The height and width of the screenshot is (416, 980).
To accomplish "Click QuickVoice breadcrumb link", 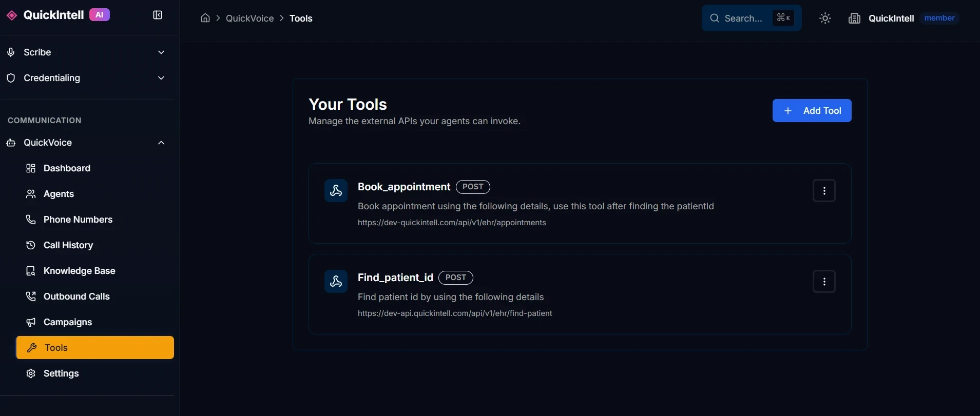I will click(x=250, y=18).
